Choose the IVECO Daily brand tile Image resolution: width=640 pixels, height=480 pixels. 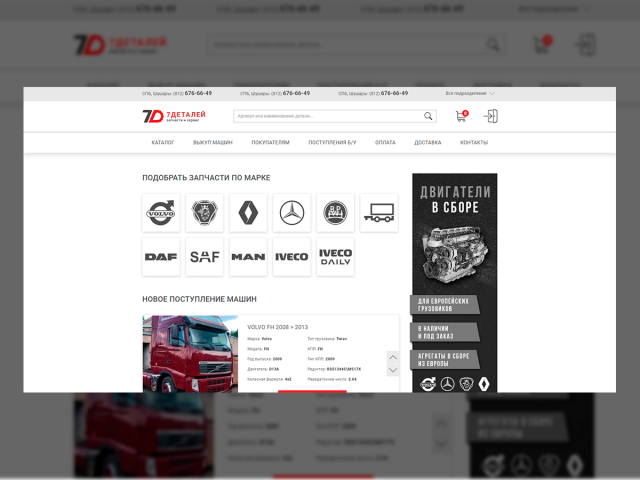tap(336, 257)
